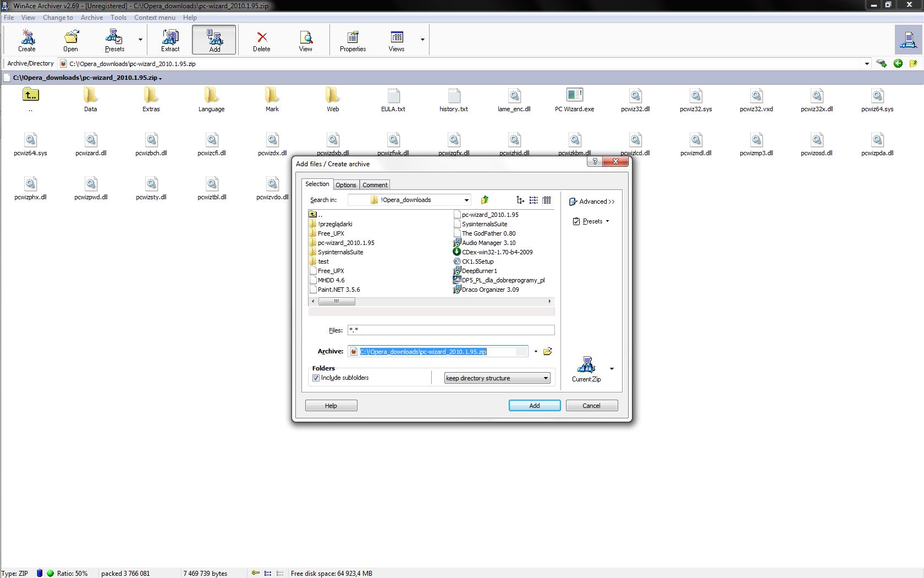Open the File menu
Image resolution: width=924 pixels, height=578 pixels.
point(9,18)
